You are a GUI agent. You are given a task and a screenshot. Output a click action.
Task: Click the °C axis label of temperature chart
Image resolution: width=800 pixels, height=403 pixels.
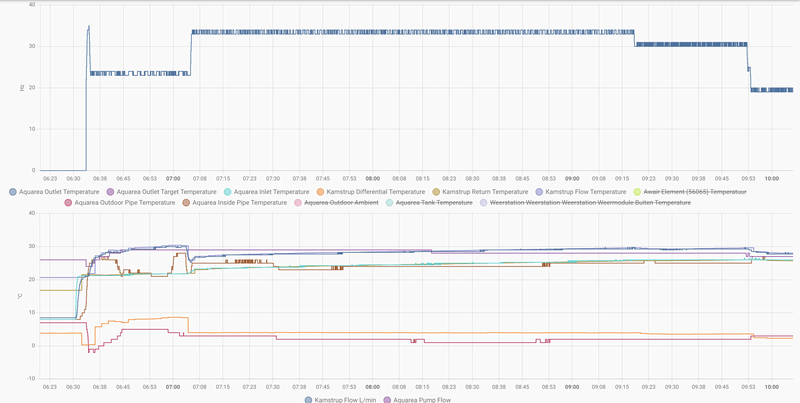[21, 296]
